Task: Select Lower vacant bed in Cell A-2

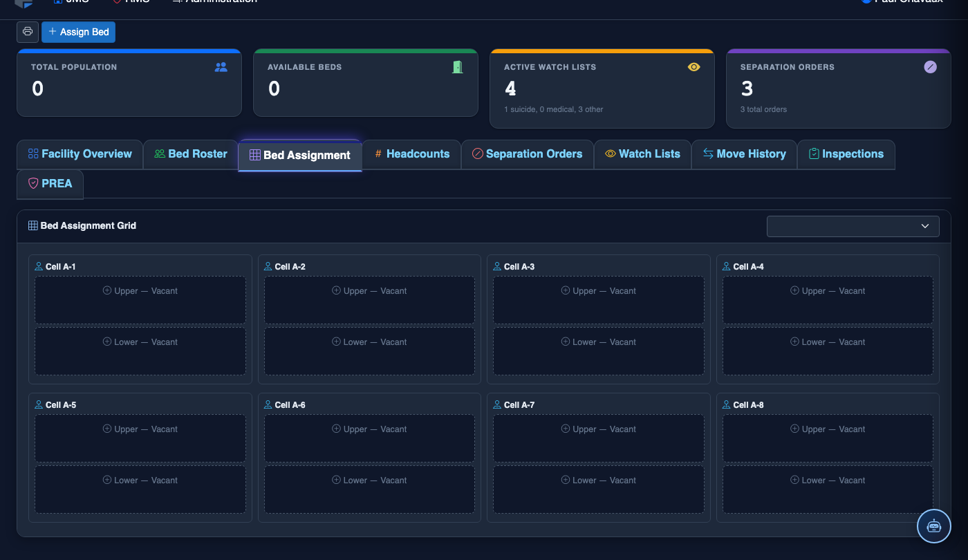Action: tap(369, 351)
